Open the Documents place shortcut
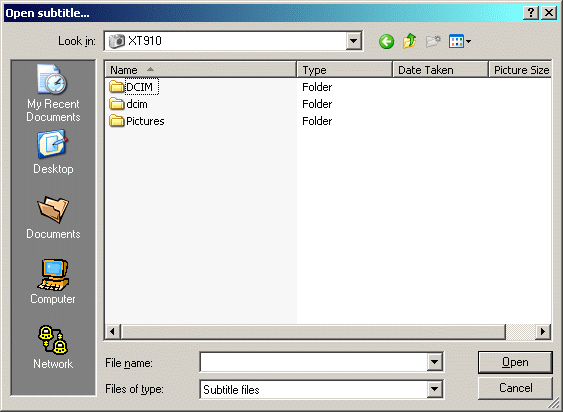Viewport: 563px width, 412px height. pos(53,218)
